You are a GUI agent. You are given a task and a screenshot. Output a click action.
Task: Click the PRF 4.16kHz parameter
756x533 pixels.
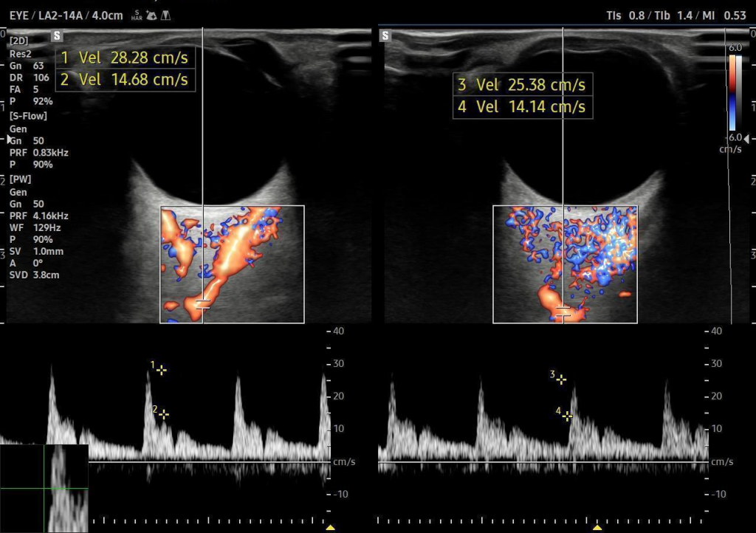point(38,216)
